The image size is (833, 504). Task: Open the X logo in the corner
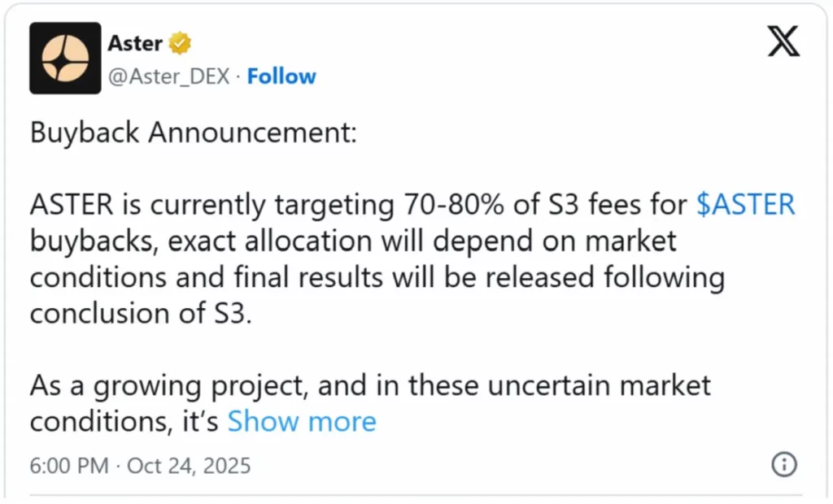pyautogui.click(x=783, y=41)
